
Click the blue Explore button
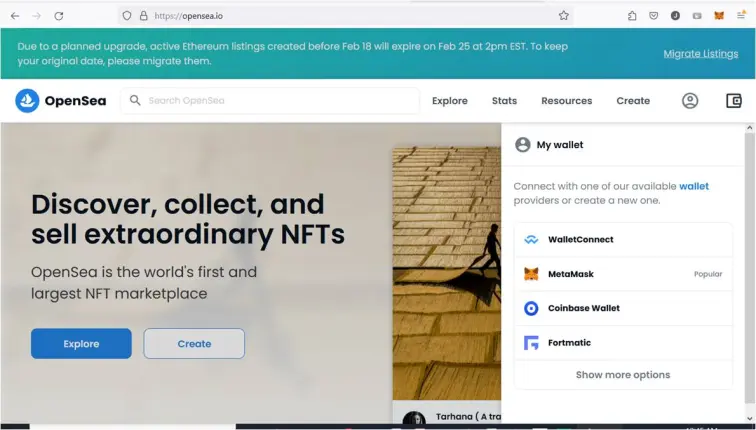click(x=81, y=344)
